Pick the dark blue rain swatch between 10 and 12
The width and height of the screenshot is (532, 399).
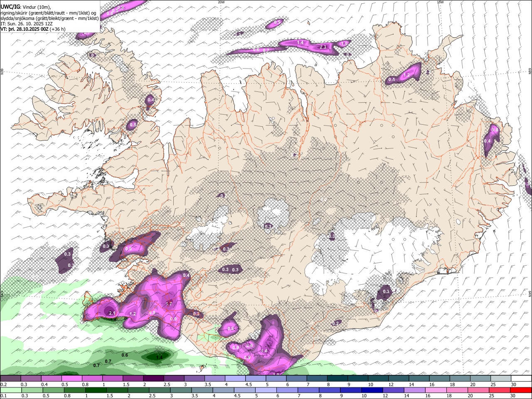[372, 390]
